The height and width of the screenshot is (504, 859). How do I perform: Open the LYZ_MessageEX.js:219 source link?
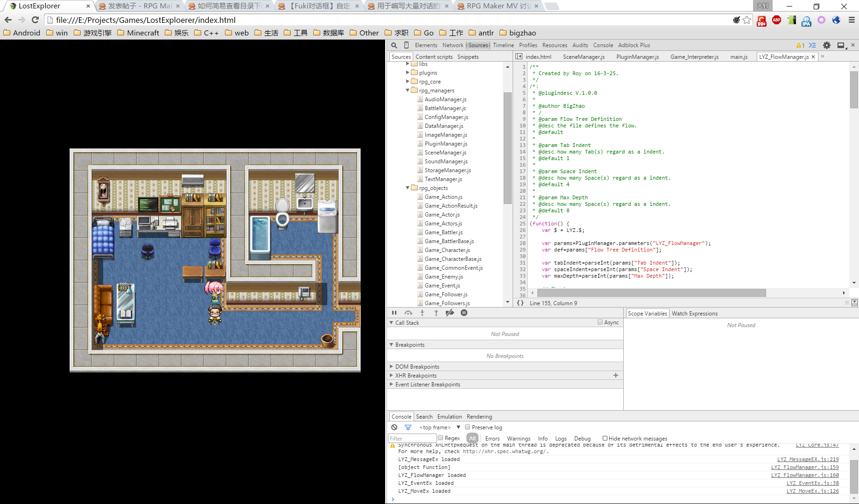[x=808, y=460]
